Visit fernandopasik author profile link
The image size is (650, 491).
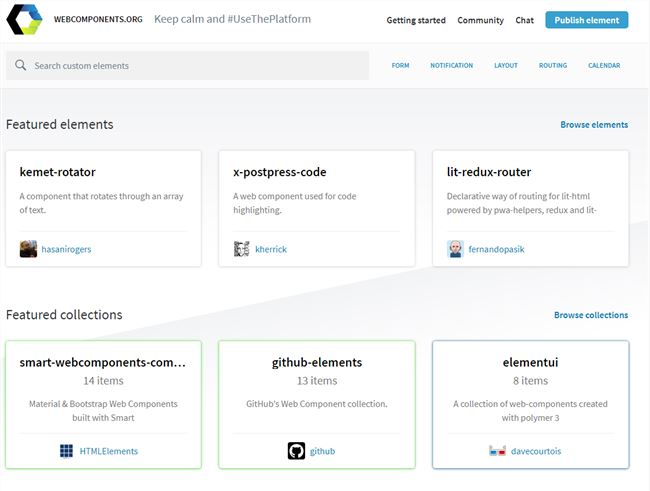[x=496, y=249]
